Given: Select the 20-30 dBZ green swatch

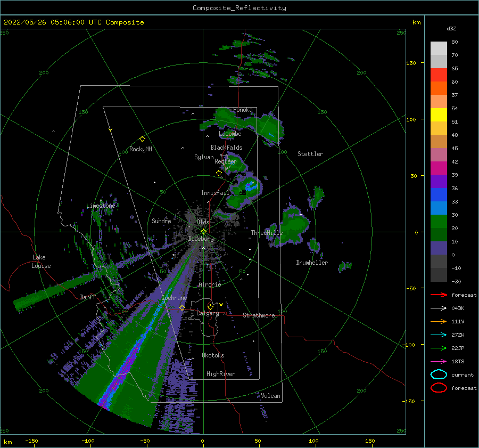Looking at the screenshot, I should click(x=439, y=222).
